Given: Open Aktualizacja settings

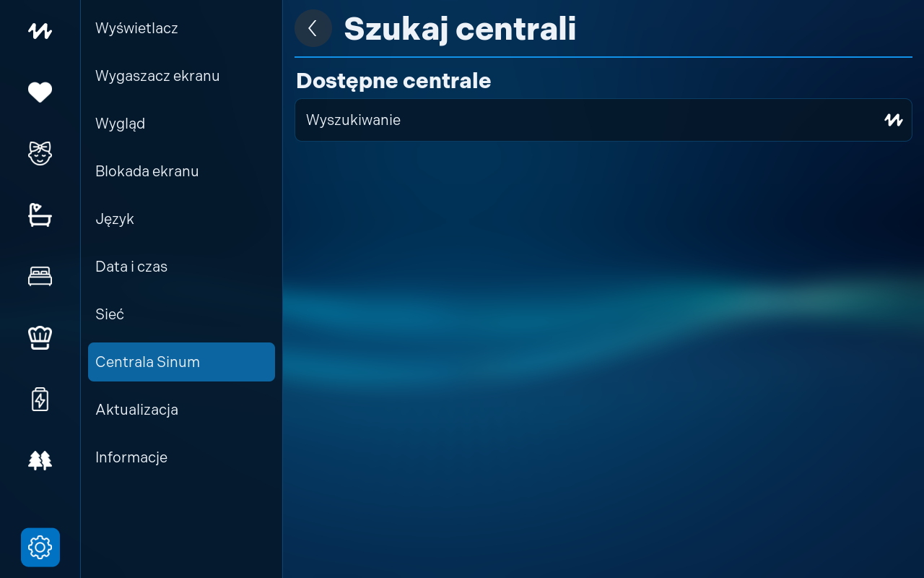Looking at the screenshot, I should [x=181, y=410].
